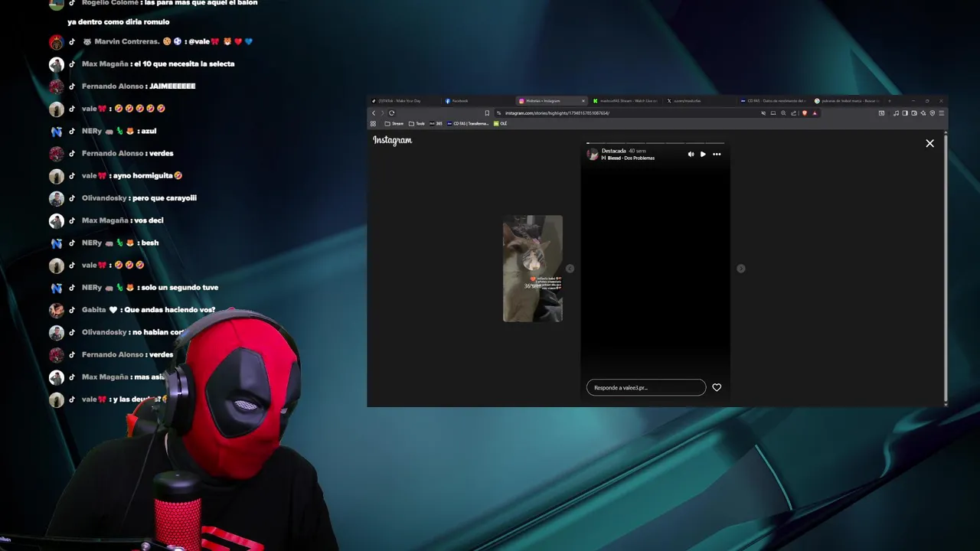Close the Instagram story viewer with the X
The height and width of the screenshot is (551, 980).
(x=929, y=143)
